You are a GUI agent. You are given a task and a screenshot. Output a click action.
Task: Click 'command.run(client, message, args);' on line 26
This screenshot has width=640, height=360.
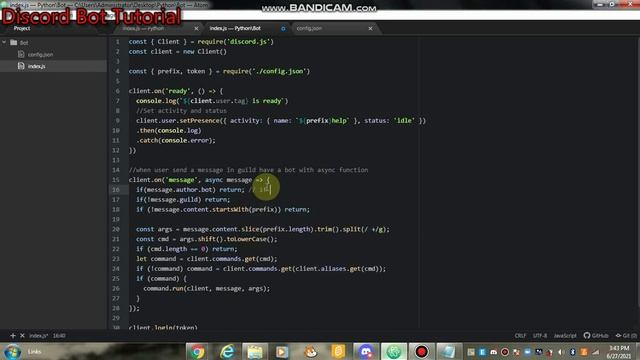tap(207, 288)
